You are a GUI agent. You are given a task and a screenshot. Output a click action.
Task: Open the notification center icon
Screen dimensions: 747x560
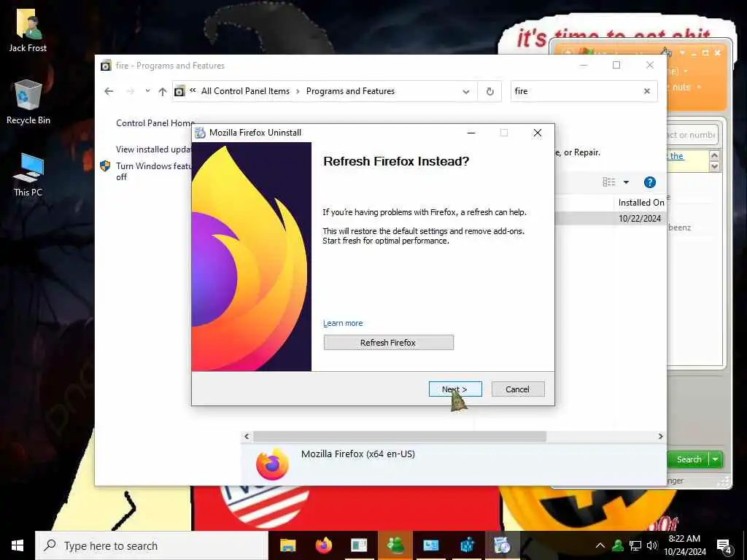(724, 546)
